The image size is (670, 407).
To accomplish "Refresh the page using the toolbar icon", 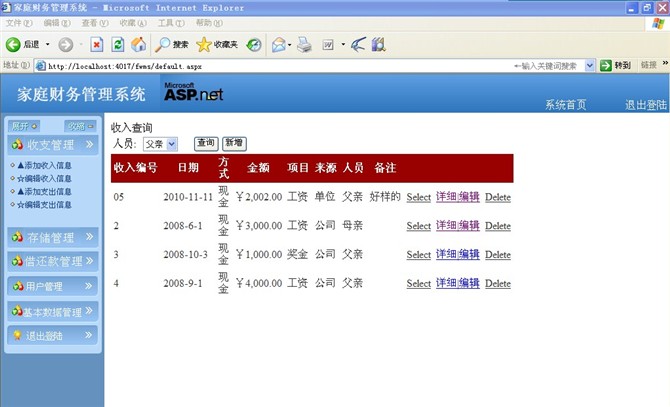I will (118, 44).
